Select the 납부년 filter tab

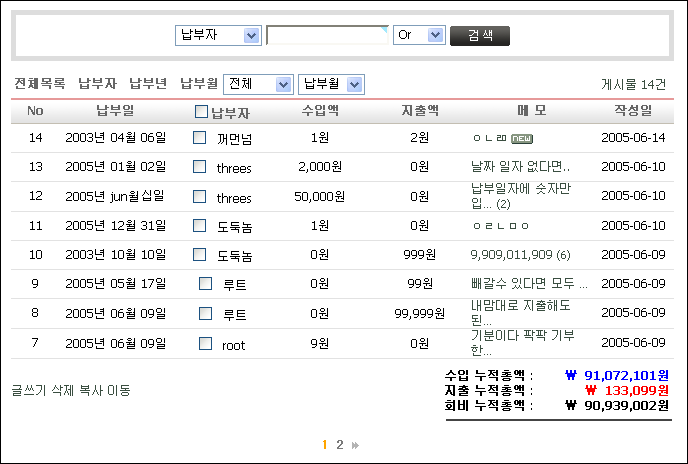(148, 84)
